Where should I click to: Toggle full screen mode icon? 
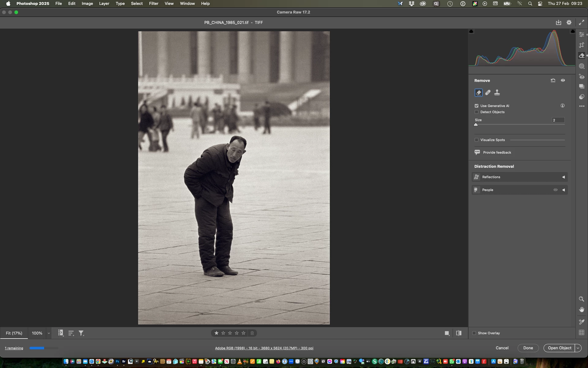(581, 22)
